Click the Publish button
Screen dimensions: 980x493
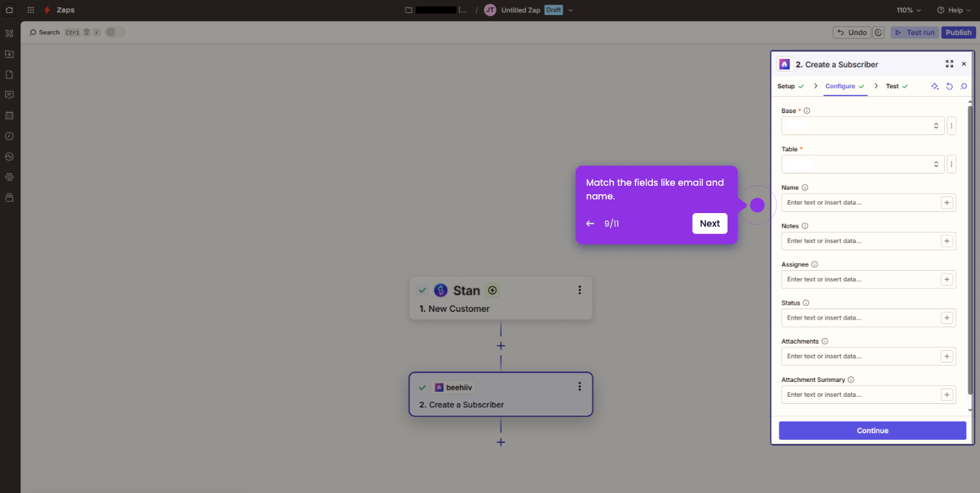(959, 32)
